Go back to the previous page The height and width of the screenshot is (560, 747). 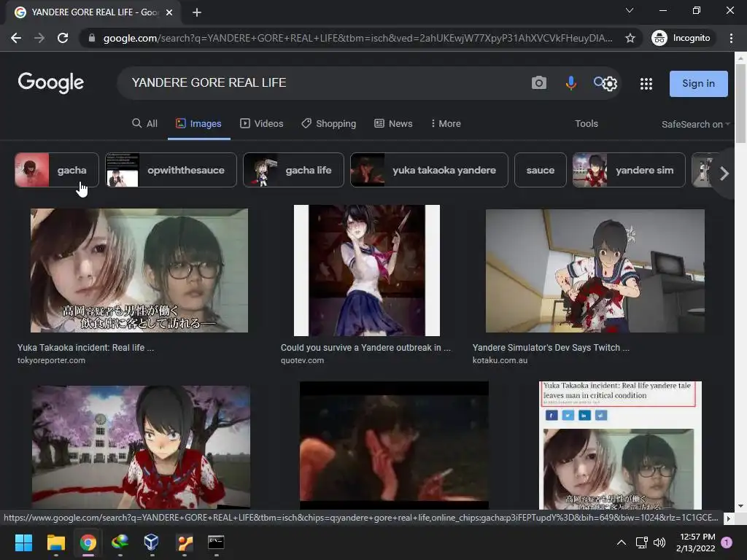pyautogui.click(x=16, y=38)
